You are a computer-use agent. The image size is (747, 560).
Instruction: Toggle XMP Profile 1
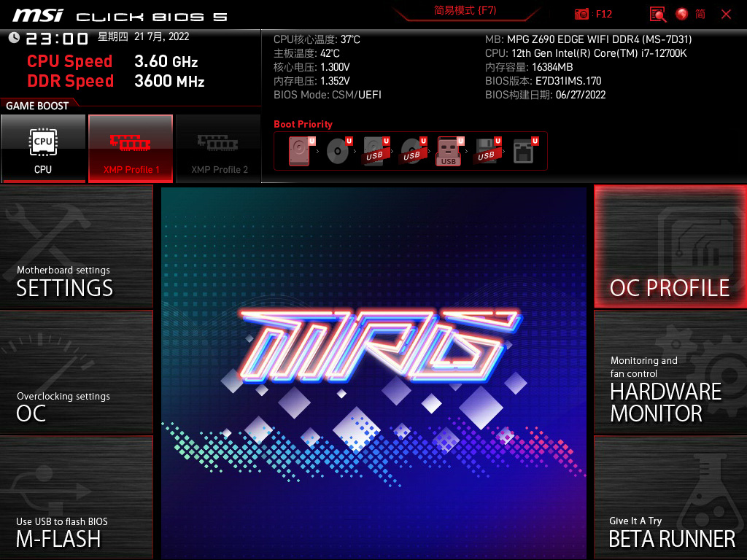point(131,149)
